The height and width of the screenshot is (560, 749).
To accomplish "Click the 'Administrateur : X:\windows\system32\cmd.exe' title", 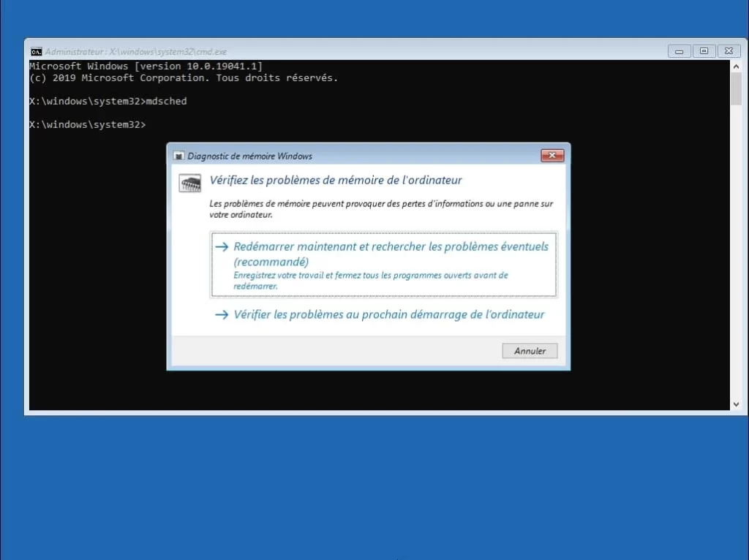I will click(136, 52).
